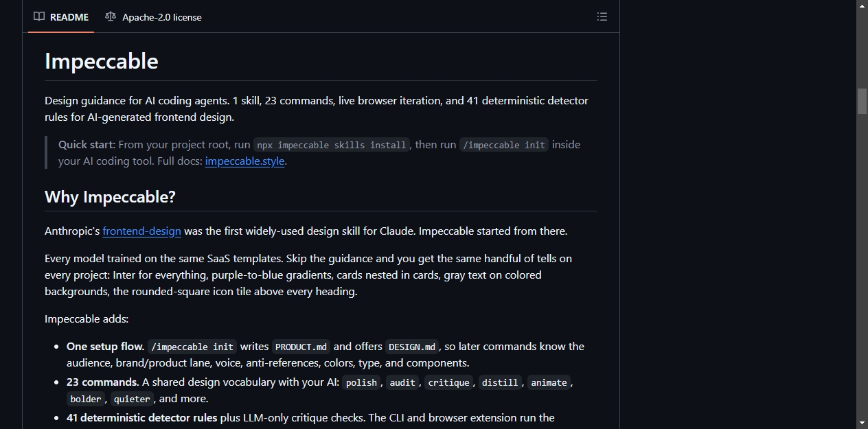Open the README outline list icon
The width and height of the screenshot is (868, 429).
click(x=602, y=16)
